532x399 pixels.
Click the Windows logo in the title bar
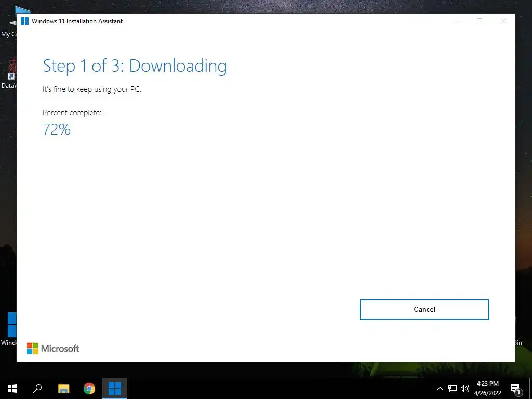[x=24, y=21]
